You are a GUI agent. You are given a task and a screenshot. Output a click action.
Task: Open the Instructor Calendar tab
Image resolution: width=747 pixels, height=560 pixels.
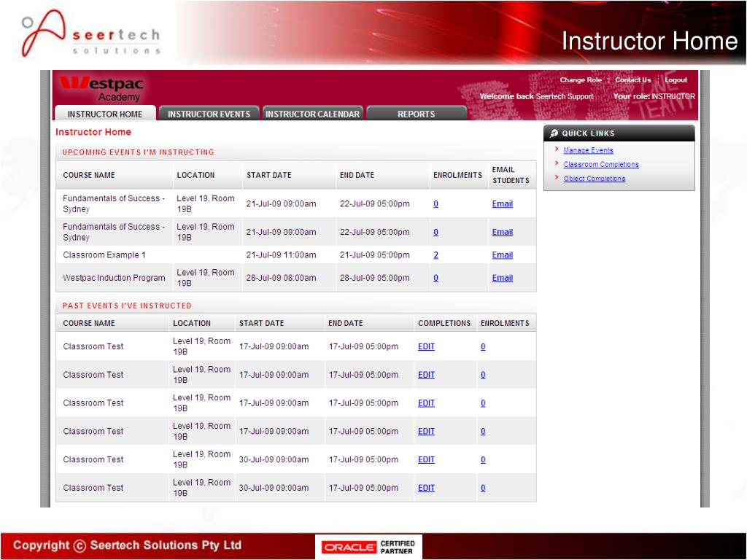click(312, 114)
